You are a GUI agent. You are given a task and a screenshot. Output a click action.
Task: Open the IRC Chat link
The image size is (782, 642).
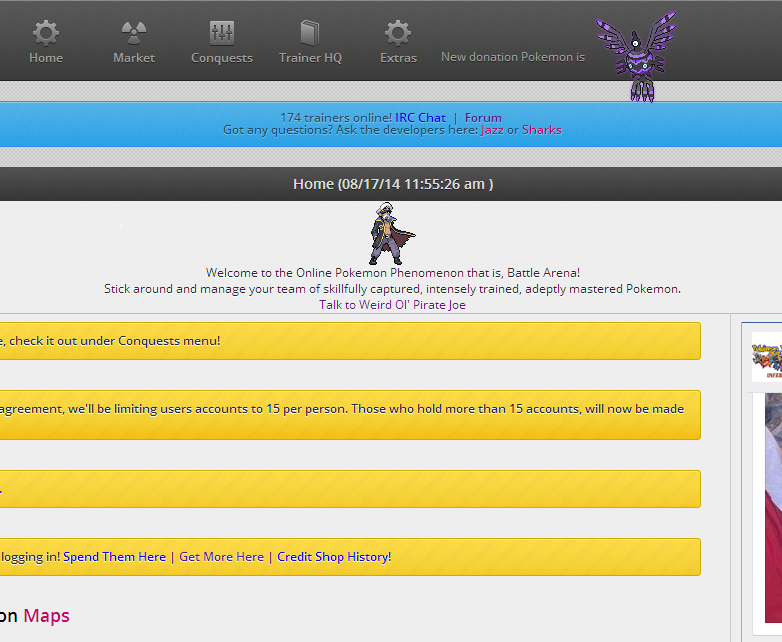420,118
